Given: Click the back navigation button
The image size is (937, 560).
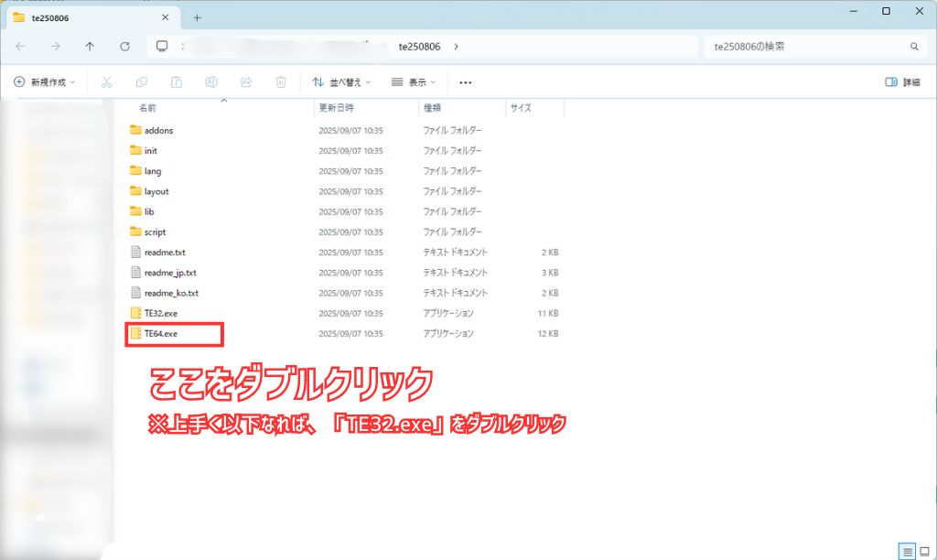Looking at the screenshot, I should pyautogui.click(x=20, y=46).
